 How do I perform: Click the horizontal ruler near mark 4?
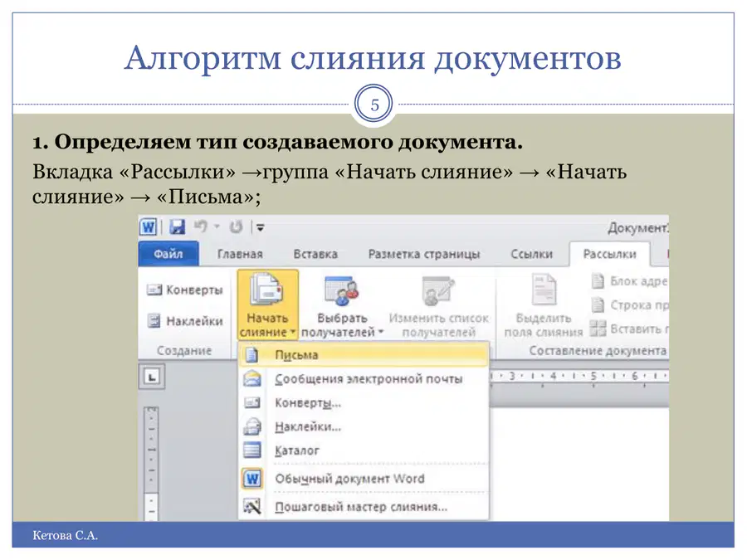pos(553,376)
